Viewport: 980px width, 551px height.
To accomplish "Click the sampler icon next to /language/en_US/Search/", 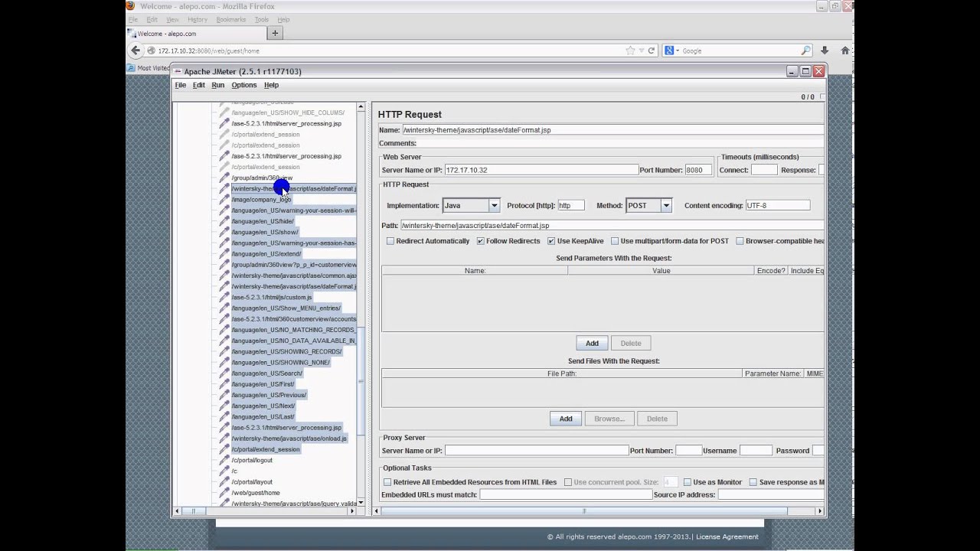I will point(224,373).
